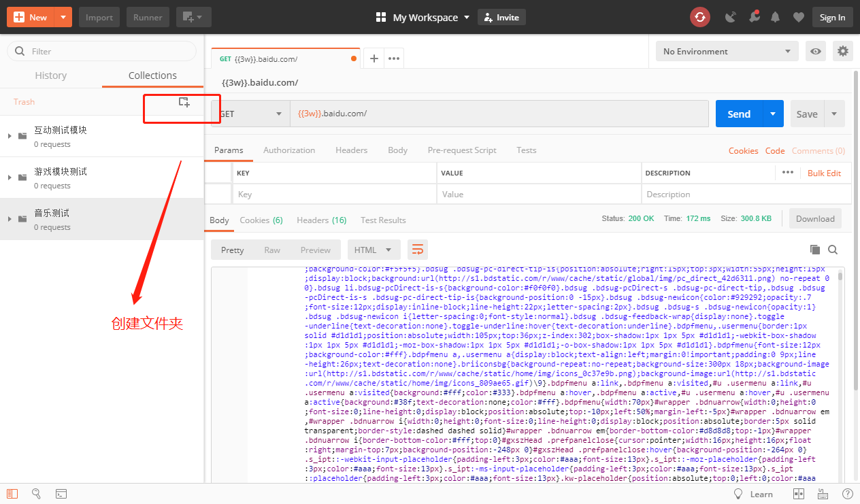This screenshot has width=860, height=504.
Task: Open the GET method dropdown
Action: point(250,114)
